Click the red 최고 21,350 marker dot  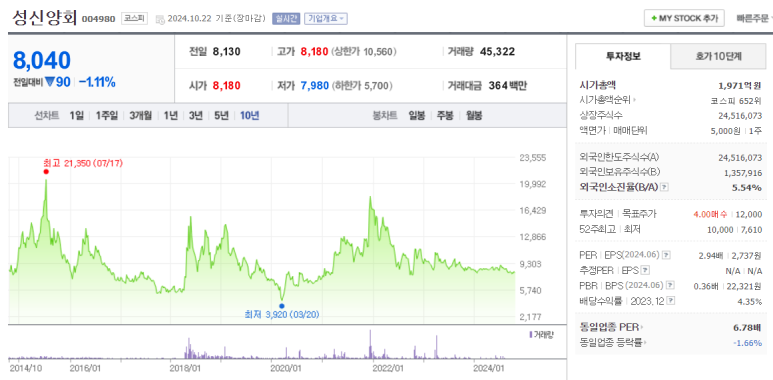(46, 172)
